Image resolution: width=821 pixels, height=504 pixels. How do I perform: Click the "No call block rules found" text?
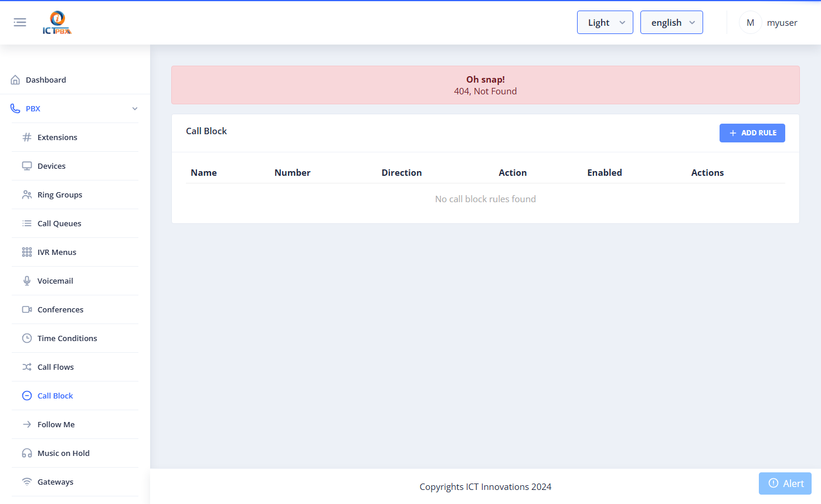tap(486, 199)
